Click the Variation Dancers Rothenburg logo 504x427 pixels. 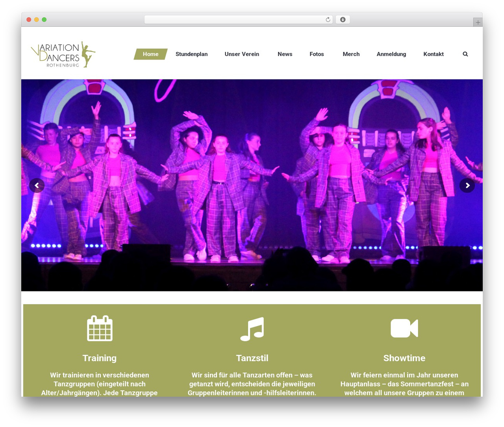tap(63, 54)
